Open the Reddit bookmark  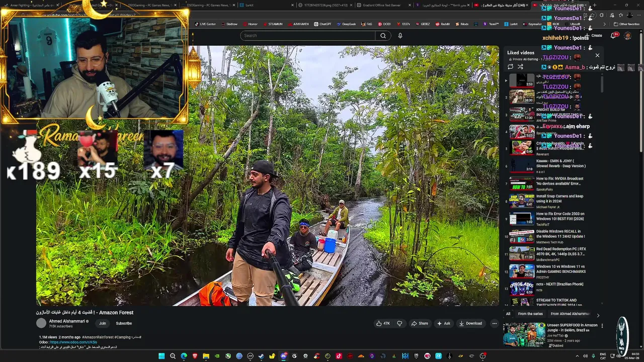click(x=442, y=24)
